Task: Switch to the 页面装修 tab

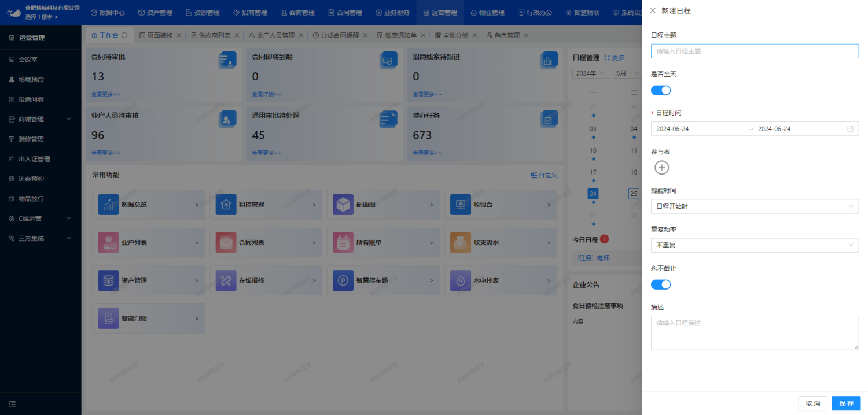Action: click(x=156, y=35)
